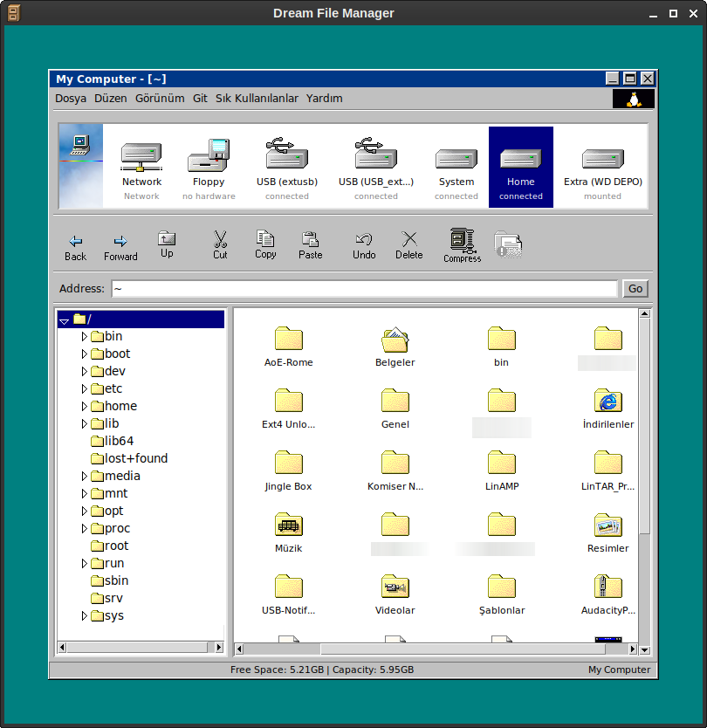The image size is (707, 728).
Task: Select the Floppy drive icon
Action: [209, 159]
